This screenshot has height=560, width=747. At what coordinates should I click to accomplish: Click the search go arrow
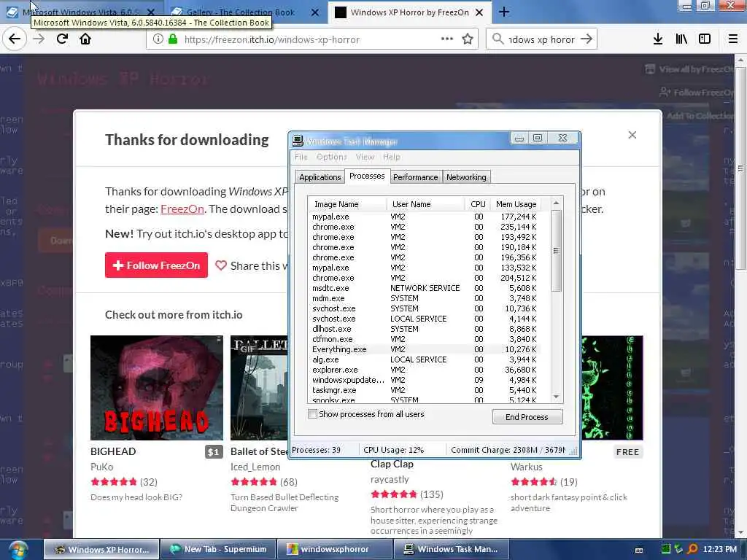pyautogui.click(x=587, y=39)
